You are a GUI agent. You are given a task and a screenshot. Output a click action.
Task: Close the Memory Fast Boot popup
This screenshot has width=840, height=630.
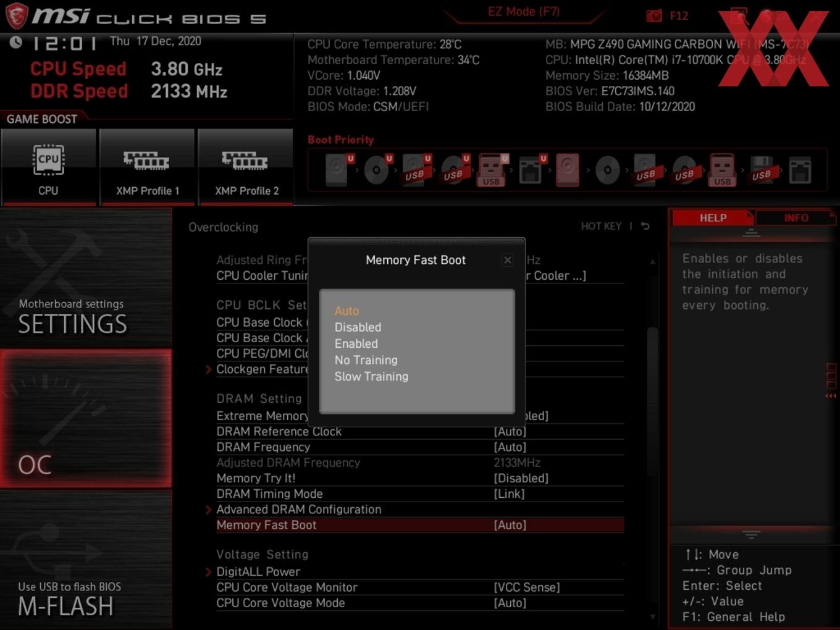[507, 260]
